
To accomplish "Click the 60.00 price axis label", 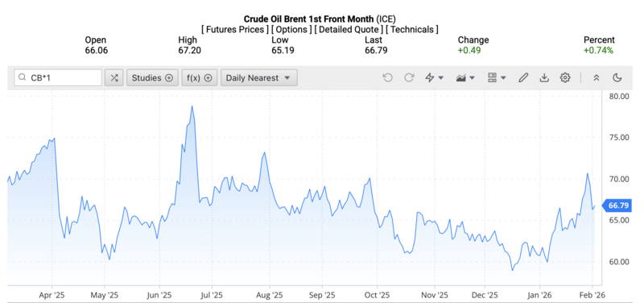I will [618, 262].
